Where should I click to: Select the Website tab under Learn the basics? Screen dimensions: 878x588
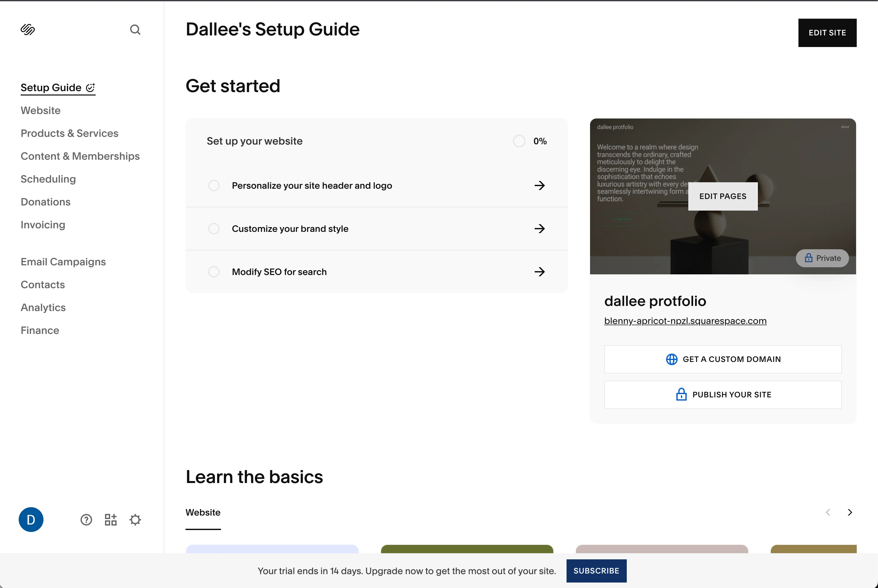tap(203, 513)
